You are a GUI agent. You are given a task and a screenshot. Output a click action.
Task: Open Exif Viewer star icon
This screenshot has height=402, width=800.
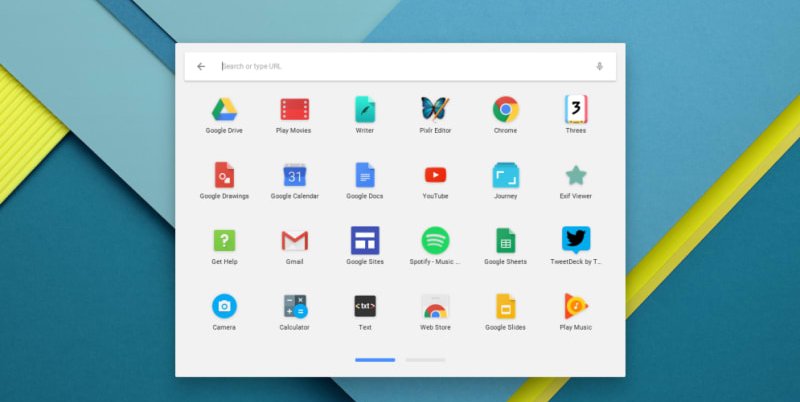(x=576, y=175)
